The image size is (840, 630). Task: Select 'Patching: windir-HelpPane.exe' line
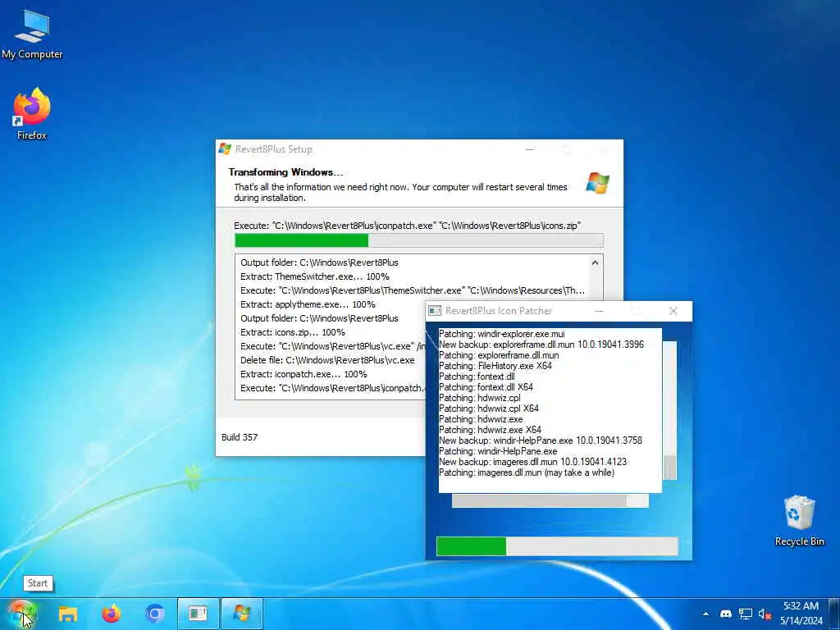point(498,451)
